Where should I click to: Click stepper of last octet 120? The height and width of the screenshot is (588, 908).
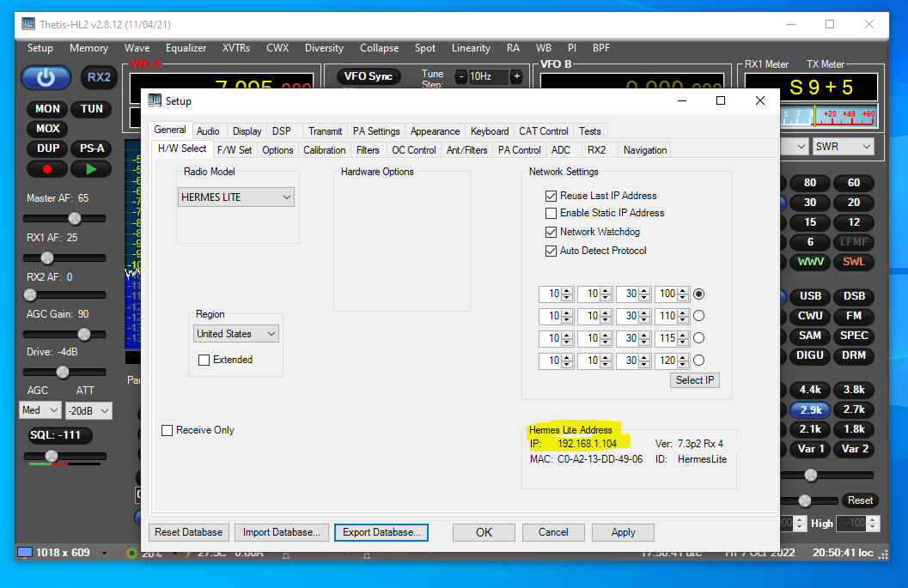683,361
